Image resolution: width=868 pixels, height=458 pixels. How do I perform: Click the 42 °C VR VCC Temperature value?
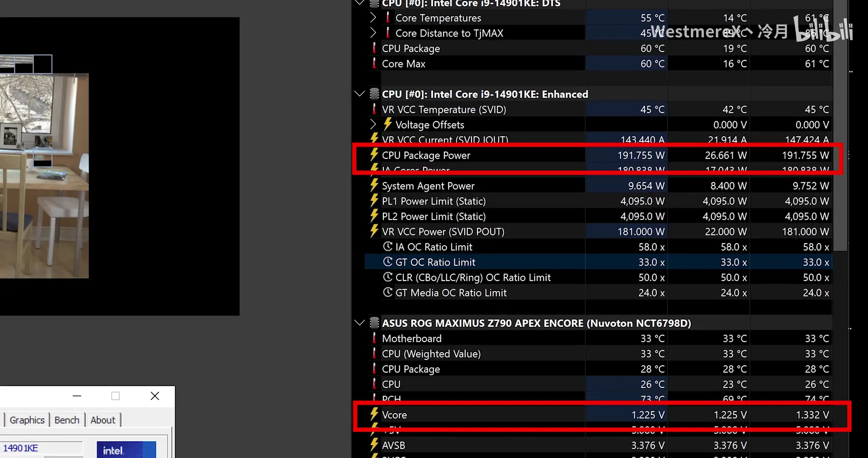[x=735, y=110]
